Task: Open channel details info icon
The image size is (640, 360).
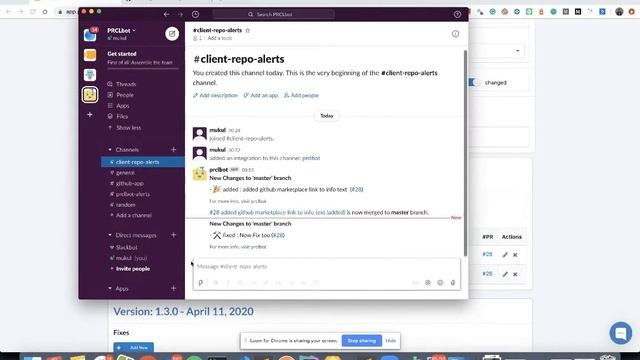Action: click(455, 34)
